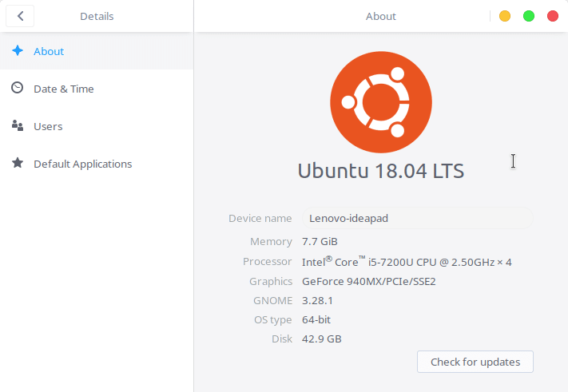Screen dimensions: 568x392
Task: Close window with red button
Action: [x=553, y=16]
